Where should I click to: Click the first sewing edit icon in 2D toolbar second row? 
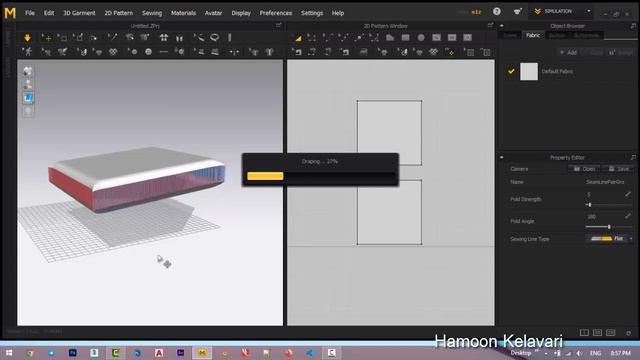click(x=298, y=52)
